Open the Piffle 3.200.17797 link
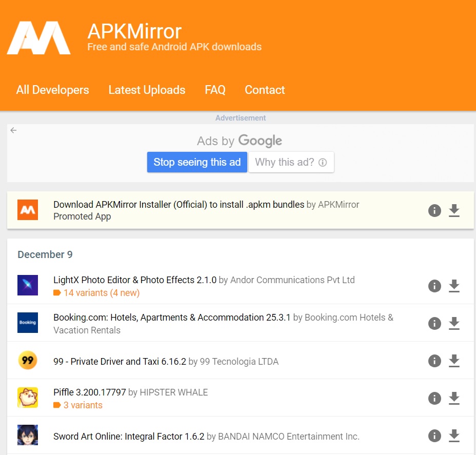Image resolution: width=476 pixels, height=455 pixels. (x=90, y=392)
